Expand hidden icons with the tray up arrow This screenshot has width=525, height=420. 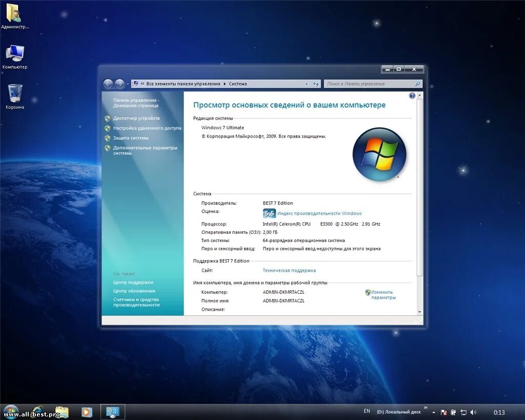[x=433, y=412]
